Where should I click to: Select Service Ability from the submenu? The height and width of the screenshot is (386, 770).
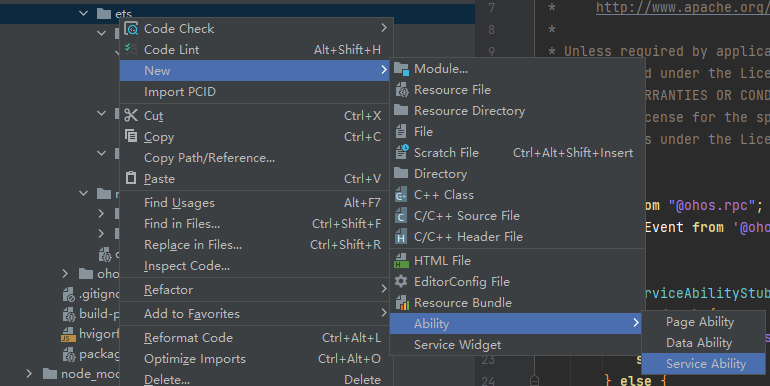(703, 364)
